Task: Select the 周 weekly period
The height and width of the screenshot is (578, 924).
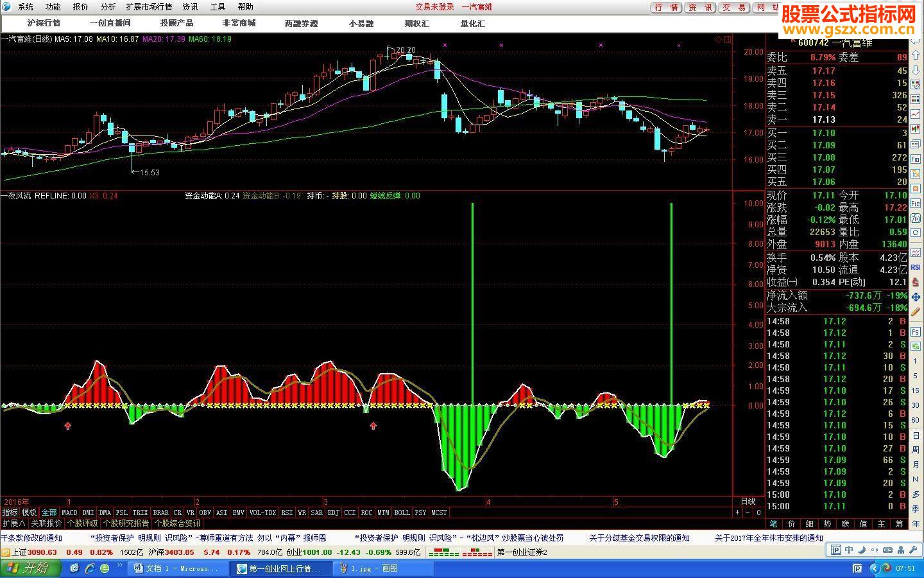Action: pyautogui.click(x=916, y=450)
